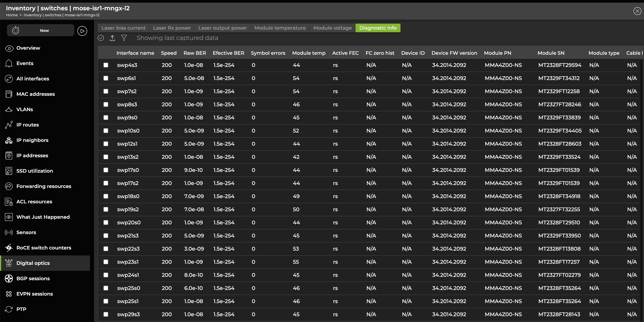This screenshot has height=322, width=644.
Task: Switch to Laser Rx power tab
Action: pos(172,28)
